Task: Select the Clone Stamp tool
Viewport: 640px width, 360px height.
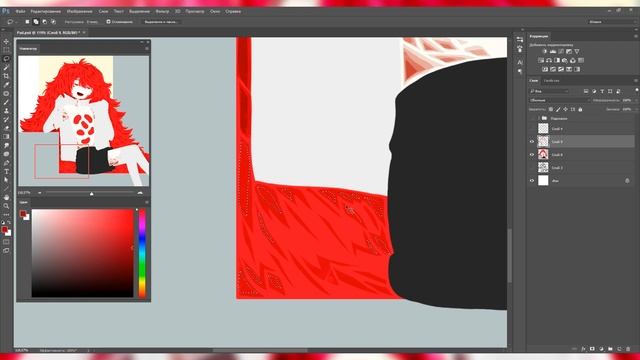Action: point(6,111)
